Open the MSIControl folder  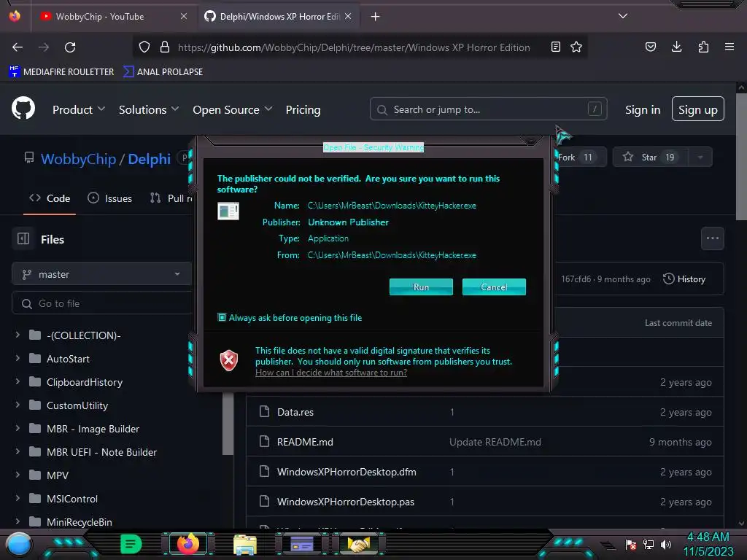point(72,499)
